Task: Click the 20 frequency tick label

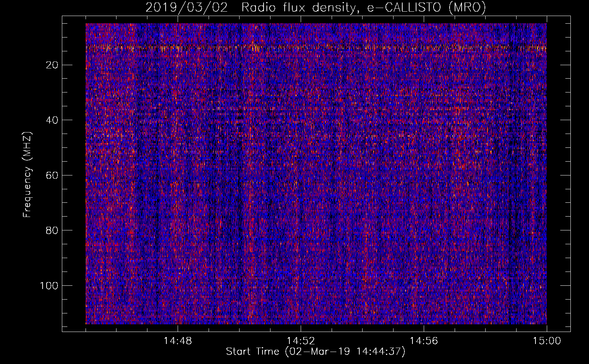Action: click(52, 65)
